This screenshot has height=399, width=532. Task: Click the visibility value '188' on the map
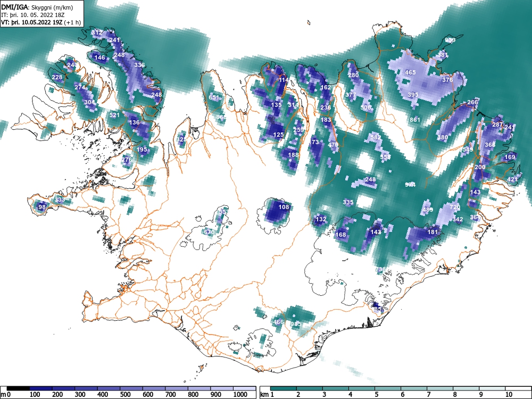click(293, 155)
